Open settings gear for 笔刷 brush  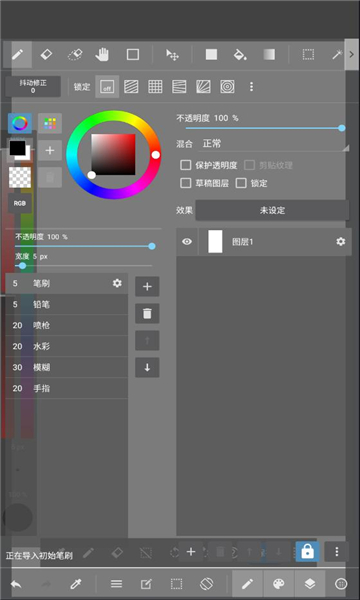point(117,283)
